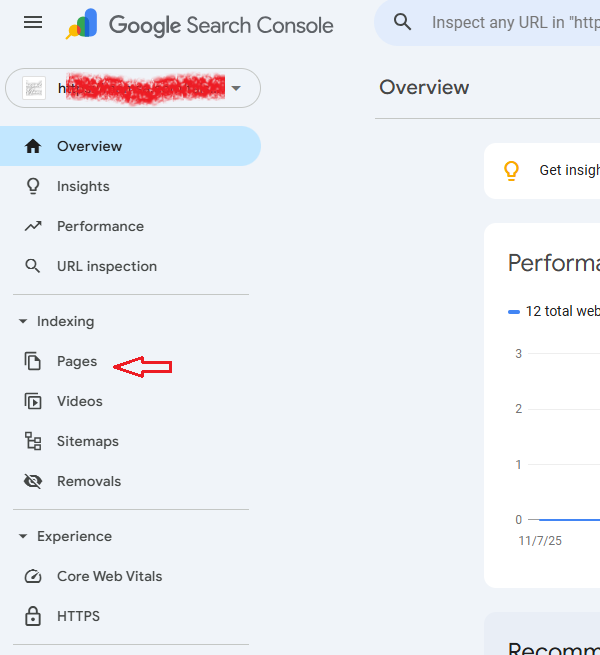This screenshot has height=655, width=600.
Task: Click the Google Search Console logo
Action: pos(200,24)
